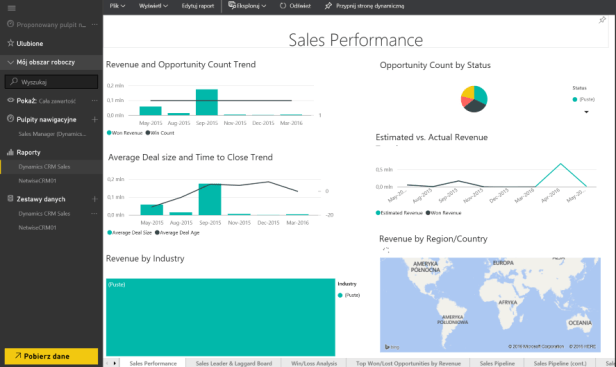Open Top Won/Lost Opportunities by Revenue tab
The width and height of the screenshot is (616, 367).
[408, 363]
